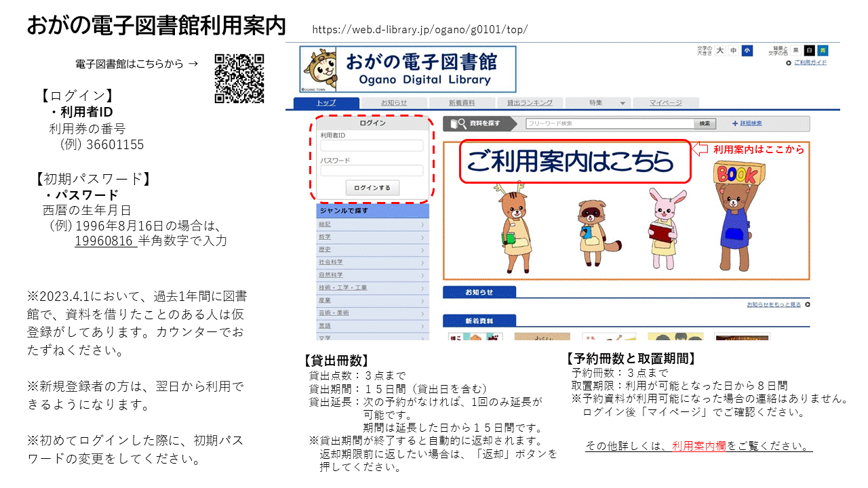Click the お知らせをもっと見る link

[x=774, y=305]
